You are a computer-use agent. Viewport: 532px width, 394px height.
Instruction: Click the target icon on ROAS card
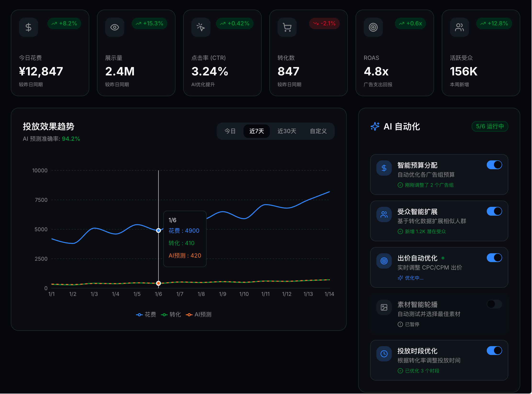click(x=373, y=27)
